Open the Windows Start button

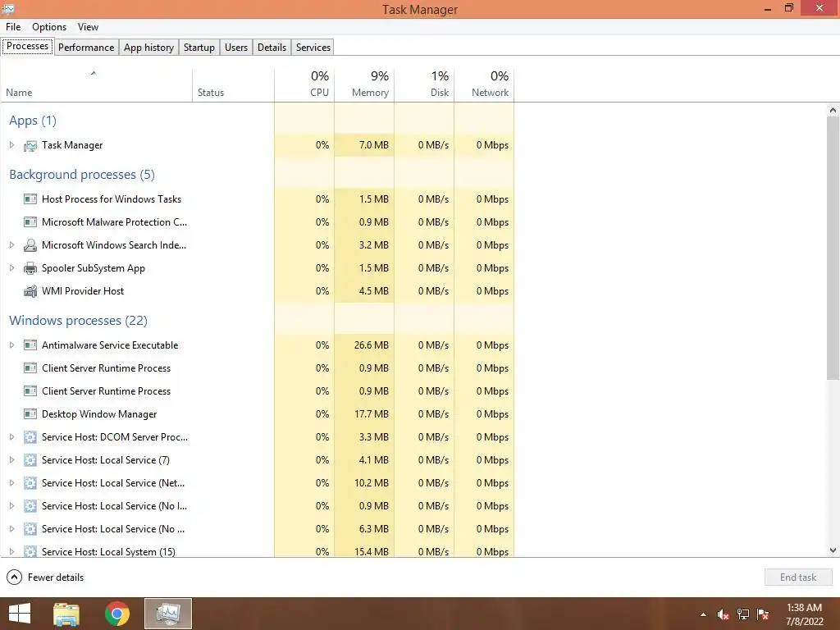[20, 614]
